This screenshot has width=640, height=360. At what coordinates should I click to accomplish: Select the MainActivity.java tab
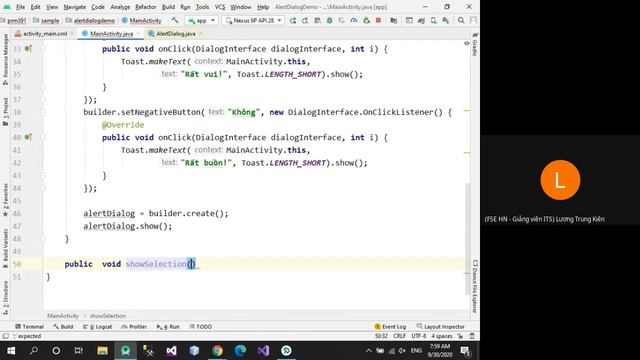point(111,33)
